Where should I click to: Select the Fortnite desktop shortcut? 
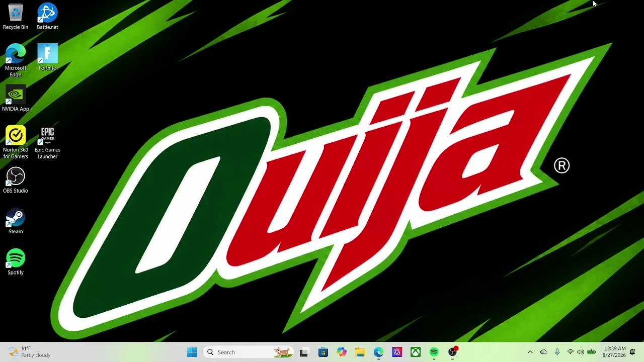point(47,57)
